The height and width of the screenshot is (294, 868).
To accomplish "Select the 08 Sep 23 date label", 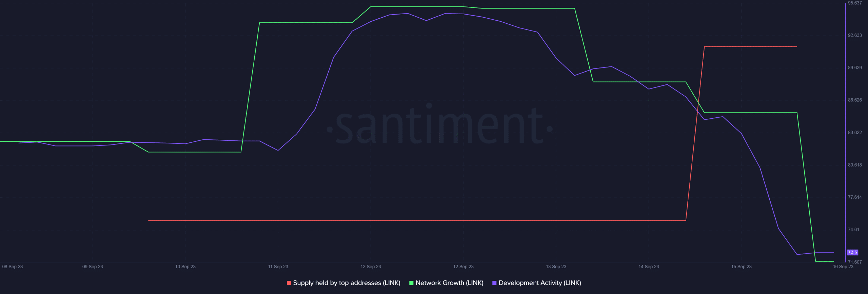I will (13, 267).
